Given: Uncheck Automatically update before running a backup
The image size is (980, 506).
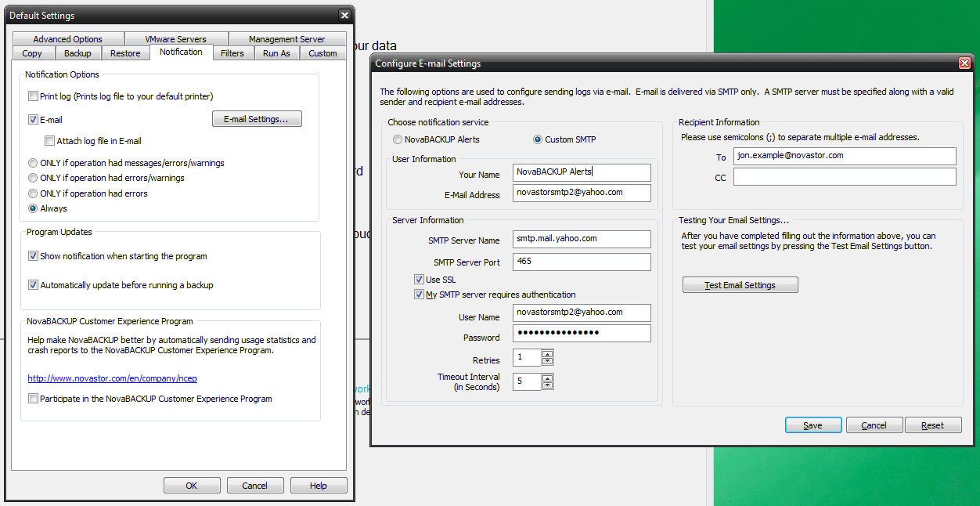Looking at the screenshot, I should click(33, 285).
